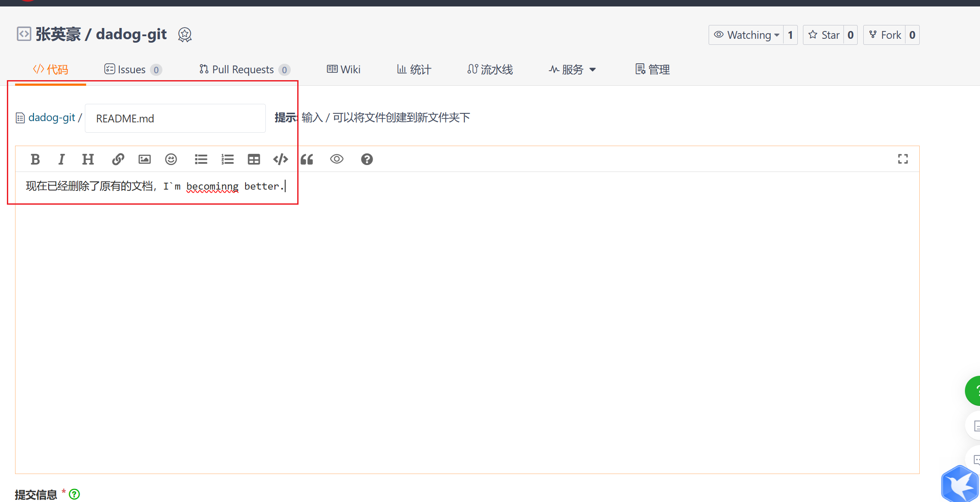This screenshot has width=980, height=502.
Task: Click the README.md filename field
Action: click(175, 118)
